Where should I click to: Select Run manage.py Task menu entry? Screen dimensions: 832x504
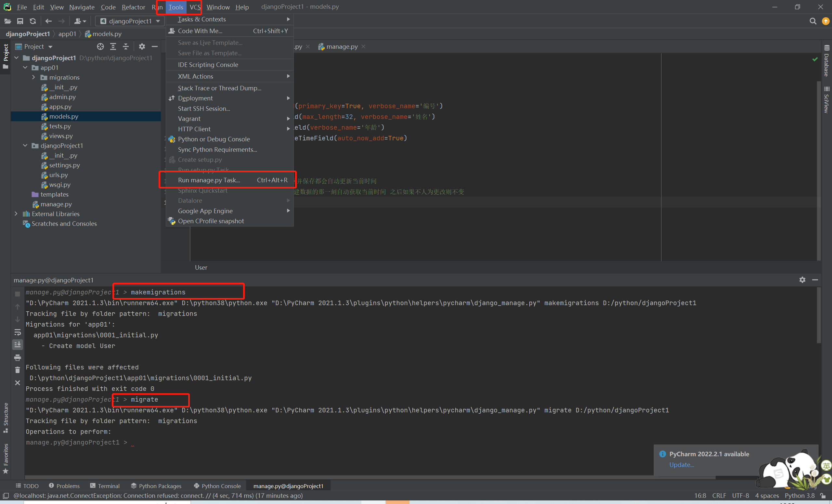coord(209,180)
